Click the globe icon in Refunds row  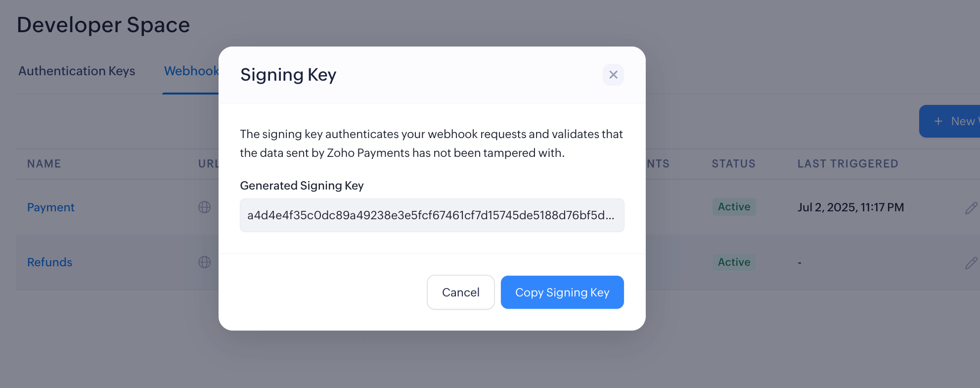click(x=204, y=262)
